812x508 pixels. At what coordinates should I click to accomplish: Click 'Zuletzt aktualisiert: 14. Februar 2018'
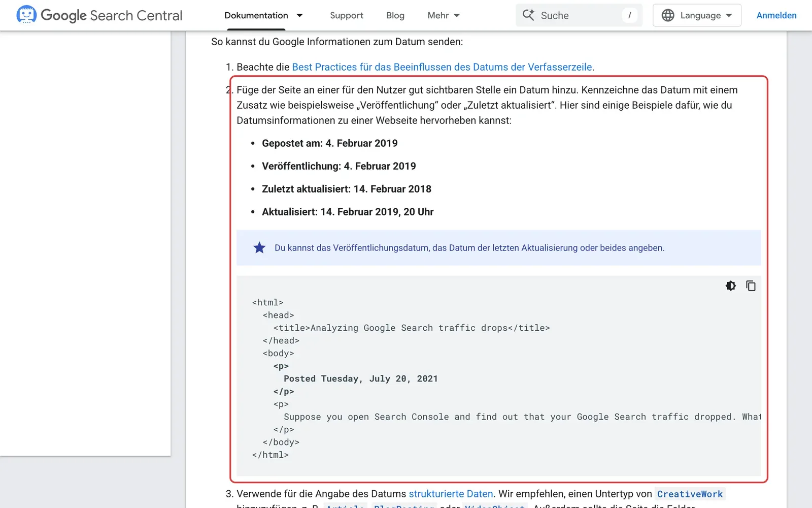coord(347,189)
